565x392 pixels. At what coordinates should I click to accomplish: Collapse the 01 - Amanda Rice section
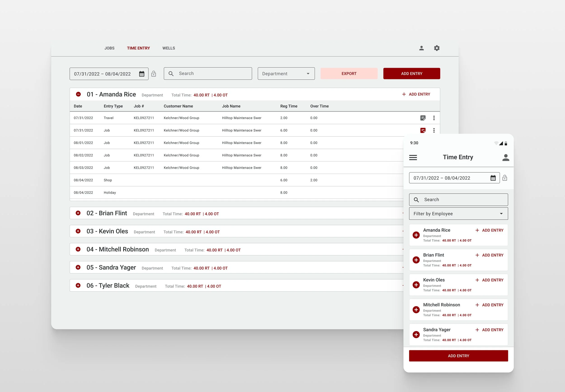[78, 94]
